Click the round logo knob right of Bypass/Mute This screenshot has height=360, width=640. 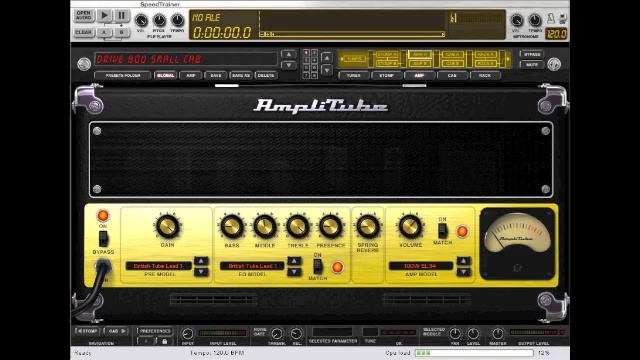tap(554, 64)
